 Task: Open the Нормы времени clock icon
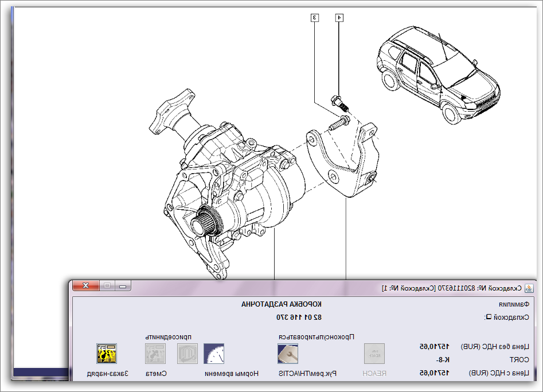[x=214, y=353]
